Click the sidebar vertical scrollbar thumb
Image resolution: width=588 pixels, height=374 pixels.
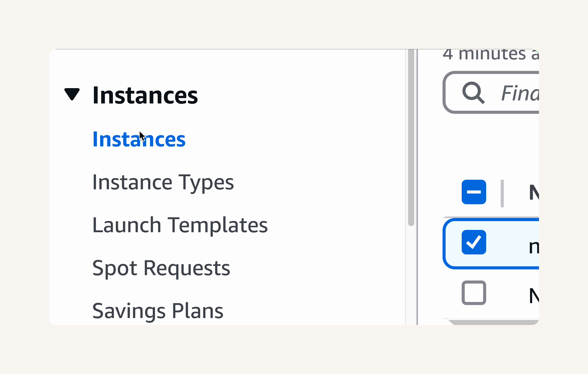(411, 137)
